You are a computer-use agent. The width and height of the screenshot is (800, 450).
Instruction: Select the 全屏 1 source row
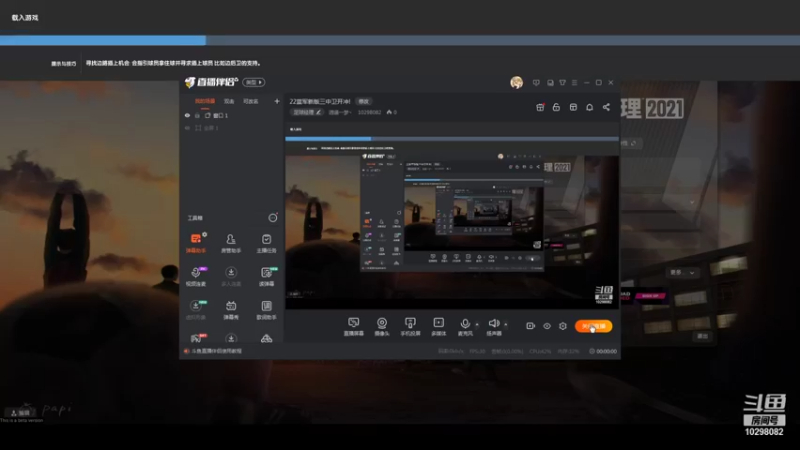point(231,128)
